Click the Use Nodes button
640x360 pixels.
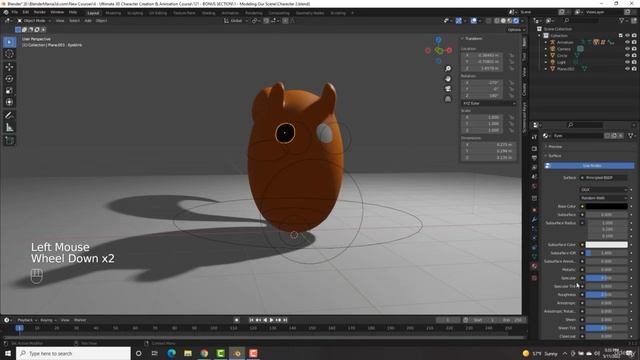tap(589, 166)
